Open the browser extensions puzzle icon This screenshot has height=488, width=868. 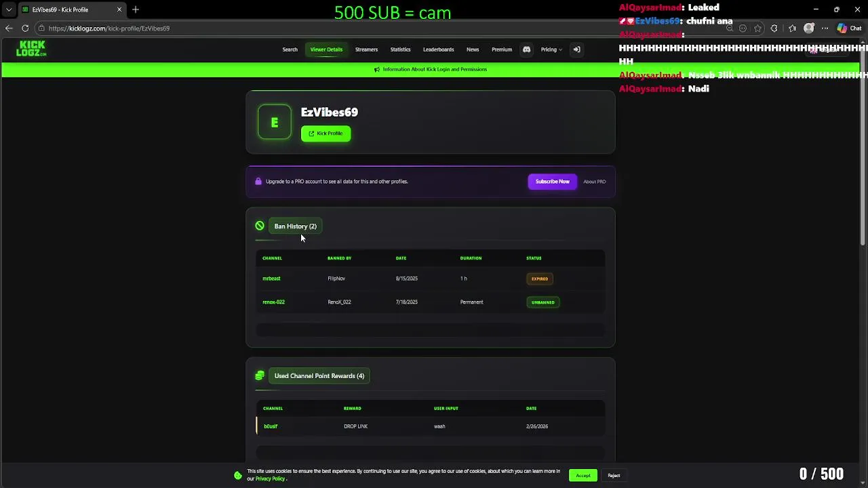(774, 28)
